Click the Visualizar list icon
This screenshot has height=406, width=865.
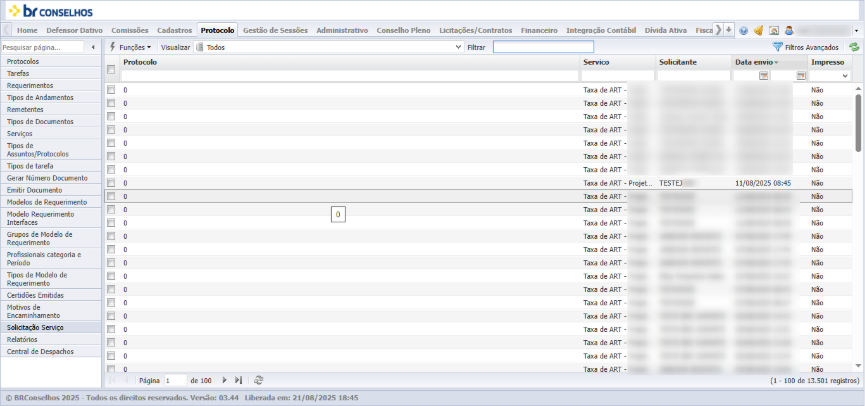199,47
